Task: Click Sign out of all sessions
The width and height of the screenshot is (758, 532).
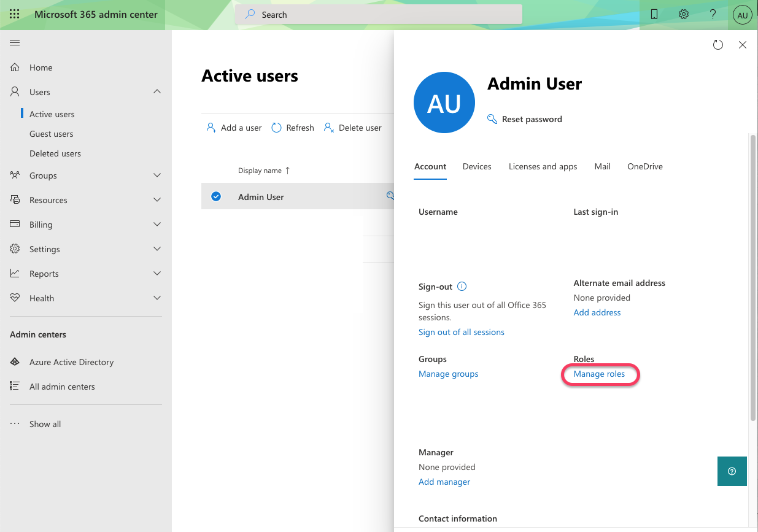Action: click(462, 332)
